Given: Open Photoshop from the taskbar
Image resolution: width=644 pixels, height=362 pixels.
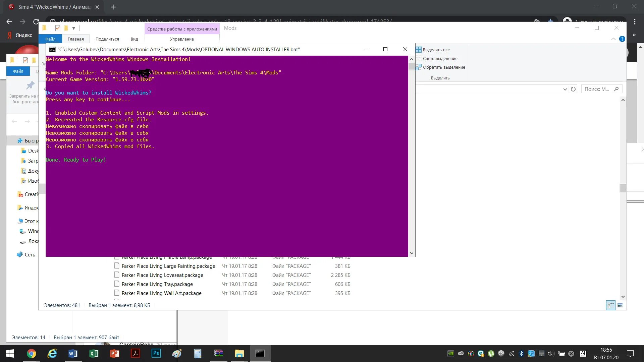Looking at the screenshot, I should click(x=156, y=353).
